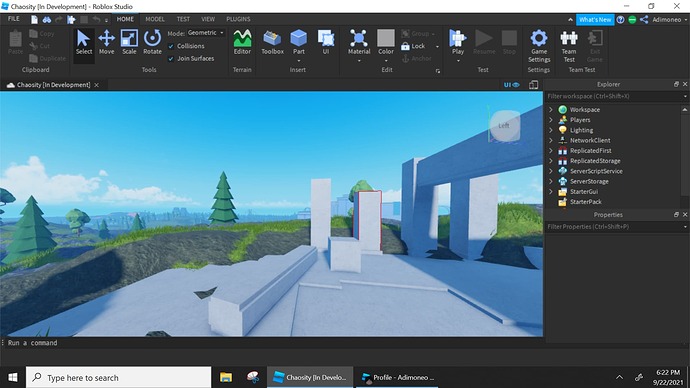Expand the ReplicatedStorage tree node

[x=551, y=161]
